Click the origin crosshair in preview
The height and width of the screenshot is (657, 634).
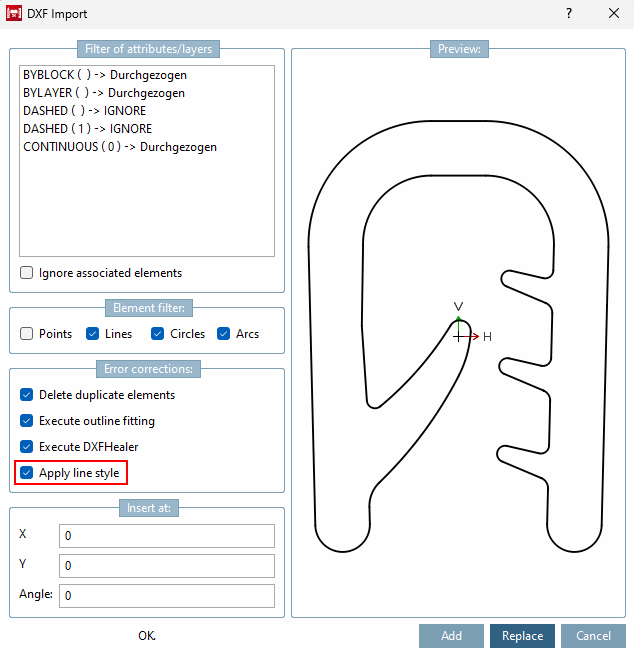pyautogui.click(x=458, y=336)
